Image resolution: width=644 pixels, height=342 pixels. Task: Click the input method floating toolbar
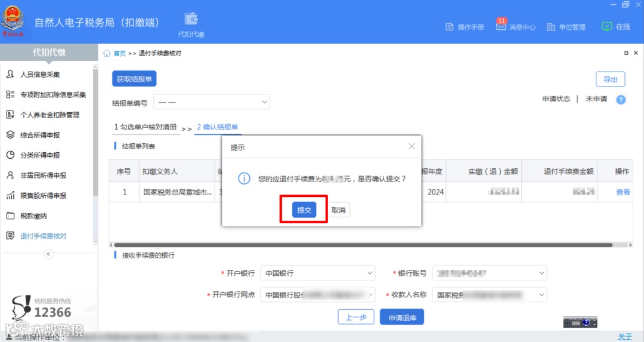pos(580,322)
